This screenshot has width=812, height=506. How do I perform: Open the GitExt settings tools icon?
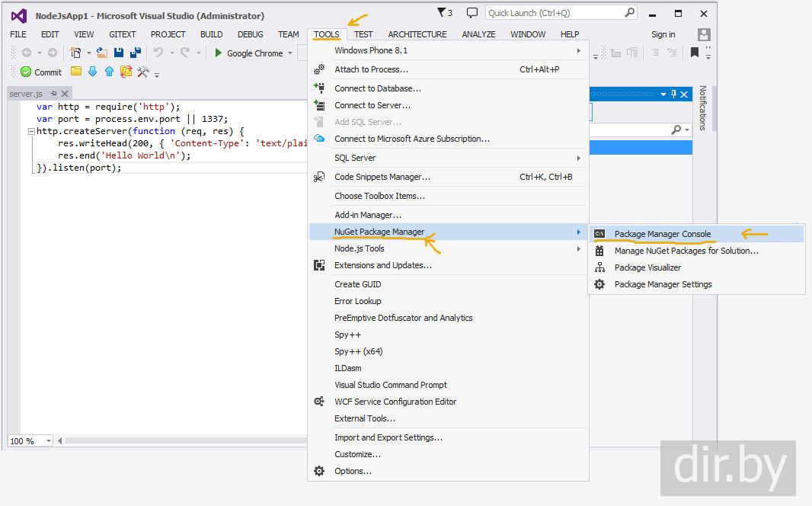coord(142,72)
